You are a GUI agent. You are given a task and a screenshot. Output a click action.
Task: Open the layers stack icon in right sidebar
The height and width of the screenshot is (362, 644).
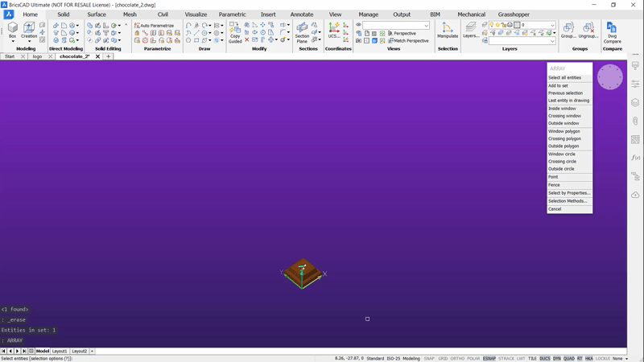(635, 103)
